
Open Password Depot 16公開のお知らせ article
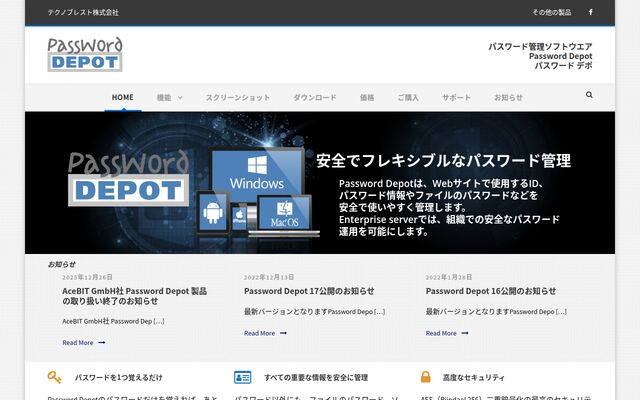[491, 291]
